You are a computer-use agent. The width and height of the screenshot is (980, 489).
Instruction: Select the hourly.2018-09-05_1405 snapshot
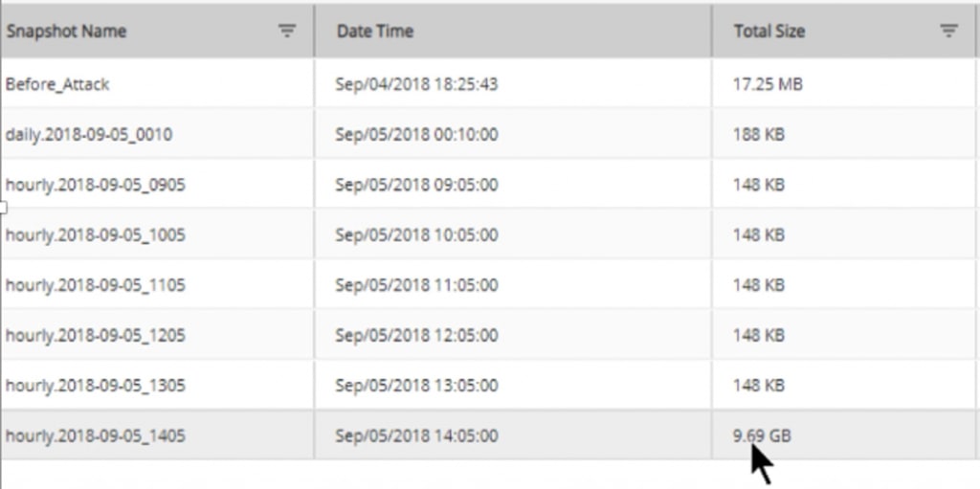coord(96,436)
